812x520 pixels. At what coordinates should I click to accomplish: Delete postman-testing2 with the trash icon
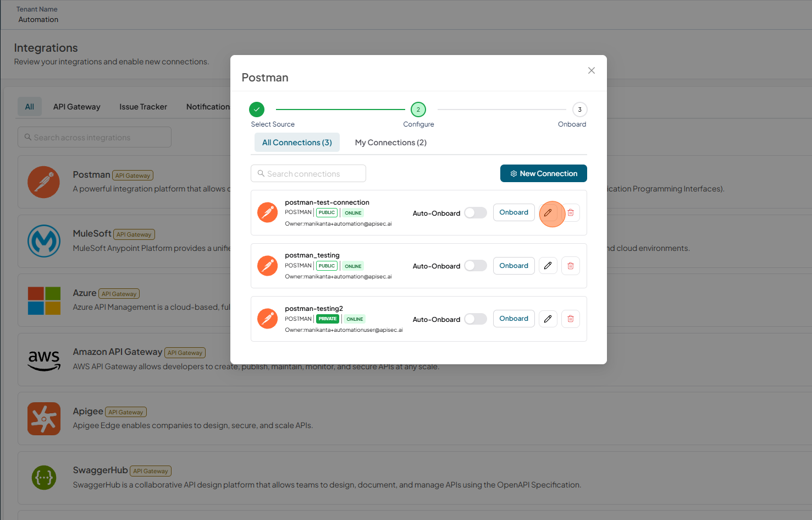point(571,319)
